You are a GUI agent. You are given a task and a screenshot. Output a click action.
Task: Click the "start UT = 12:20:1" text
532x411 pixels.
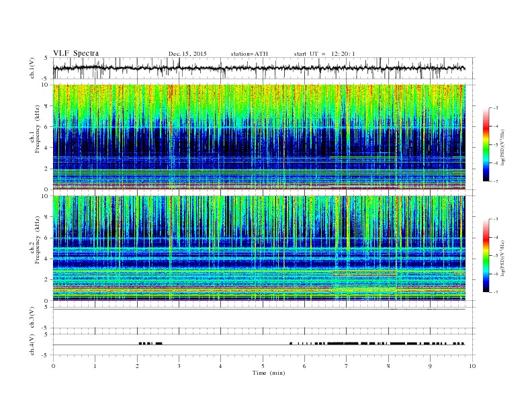324,54
